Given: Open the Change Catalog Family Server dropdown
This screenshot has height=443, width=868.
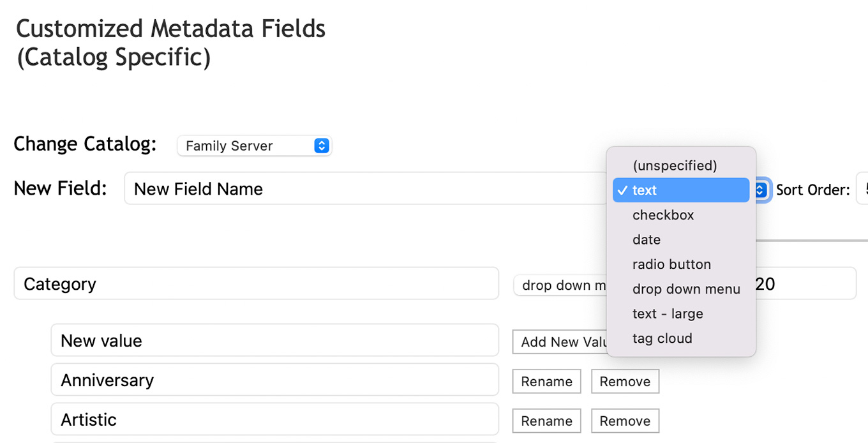Looking at the screenshot, I should pyautogui.click(x=254, y=146).
